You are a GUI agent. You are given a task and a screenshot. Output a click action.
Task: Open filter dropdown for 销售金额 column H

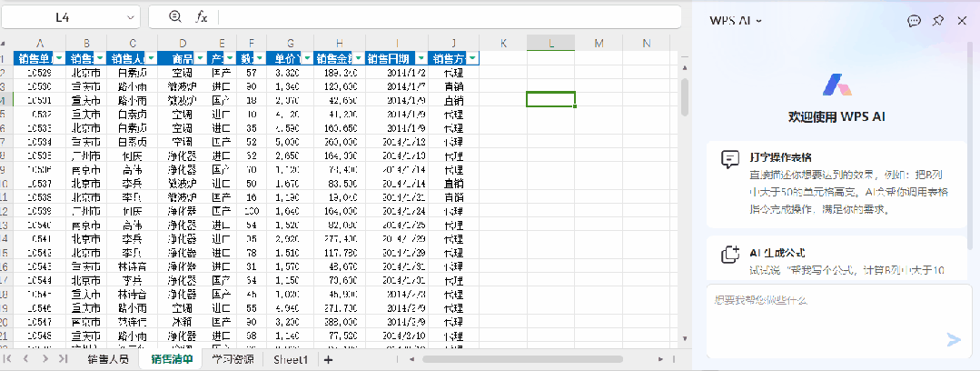[x=359, y=58]
